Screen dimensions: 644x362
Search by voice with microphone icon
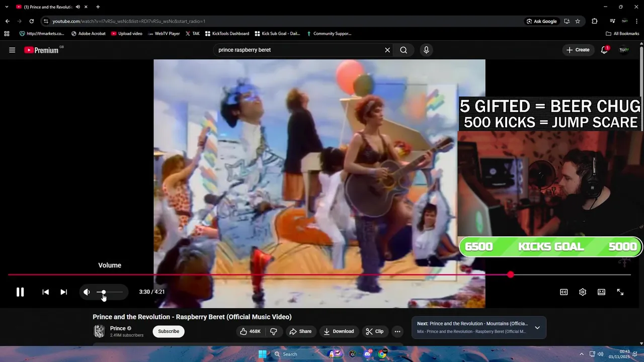coord(426,50)
